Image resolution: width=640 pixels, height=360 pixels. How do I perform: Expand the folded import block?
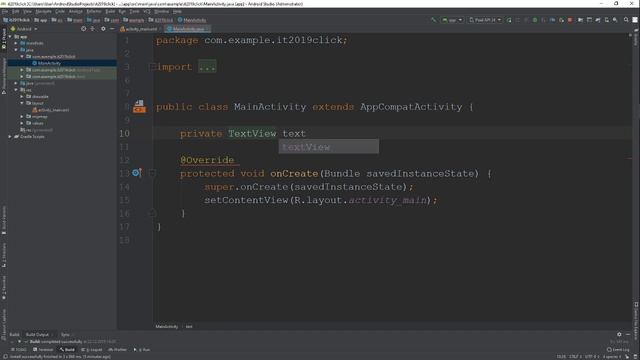207,67
